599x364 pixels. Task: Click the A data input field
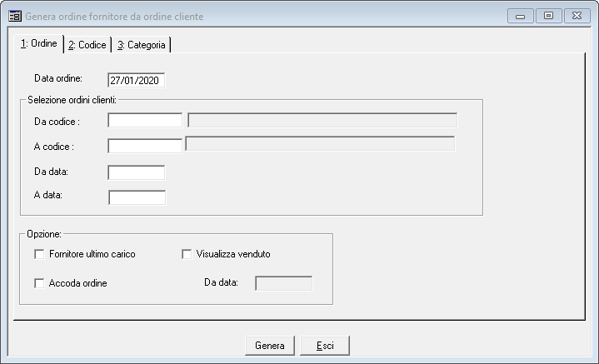point(137,197)
